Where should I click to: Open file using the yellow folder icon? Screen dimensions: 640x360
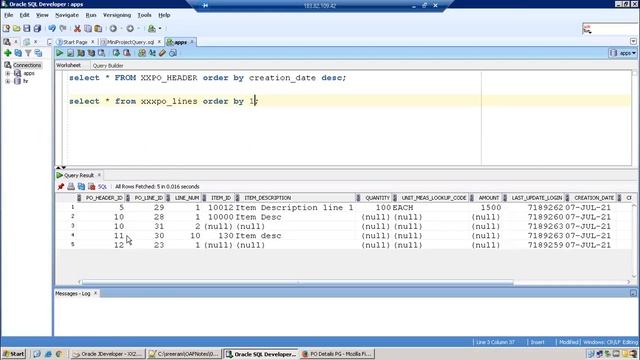click(16, 29)
